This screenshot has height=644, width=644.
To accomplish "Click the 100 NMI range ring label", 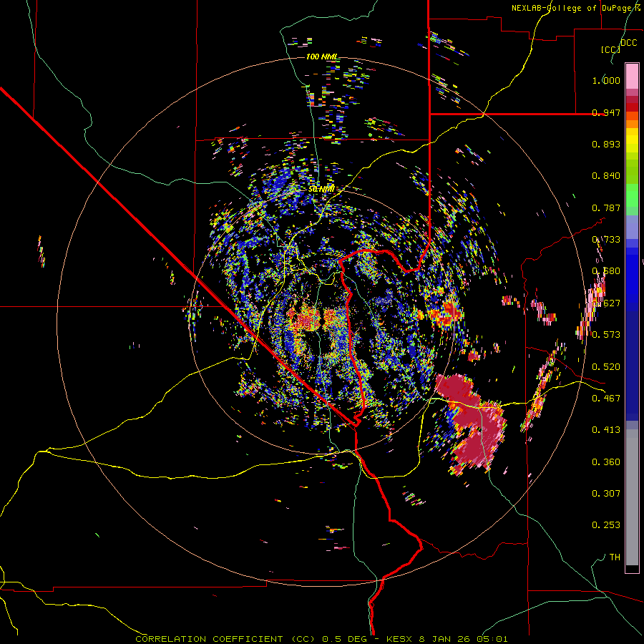I will [x=323, y=57].
